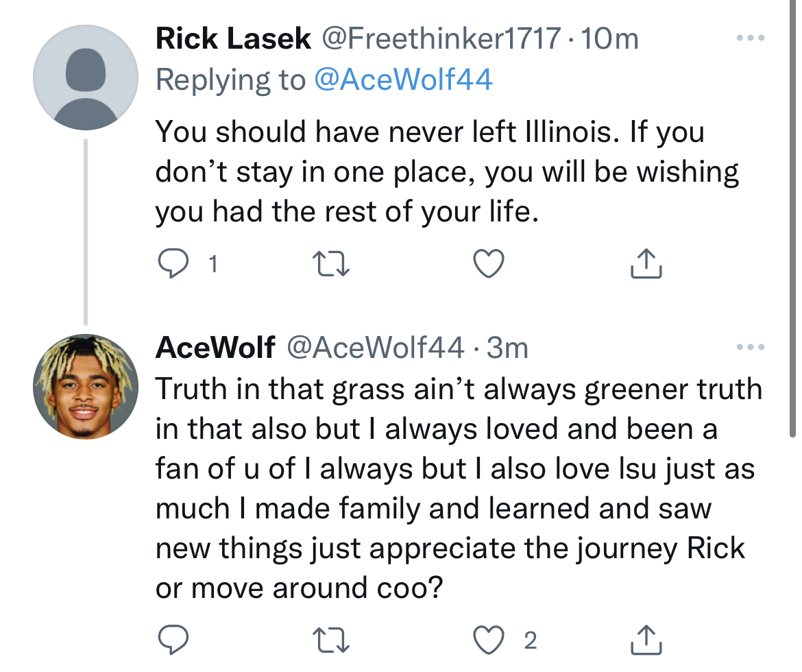Open the 3m timestamp of AceWolf's tweet
802x672 pixels.
pyautogui.click(x=507, y=348)
